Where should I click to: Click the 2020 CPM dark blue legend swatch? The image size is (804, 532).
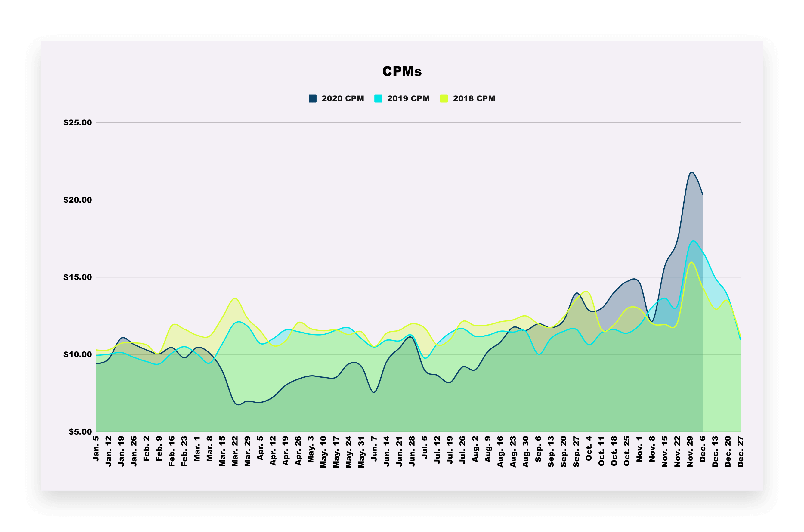312,98
